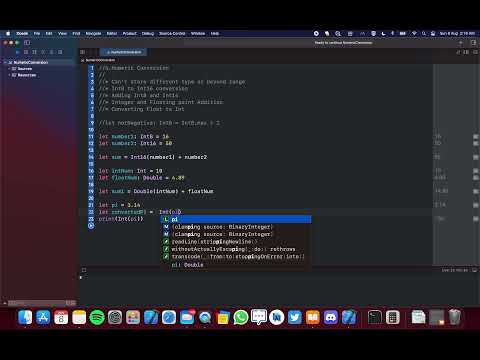Choose 'withoutActuallyEscaping' suggestion
Viewport: 480px width, 360px height.
(236, 249)
